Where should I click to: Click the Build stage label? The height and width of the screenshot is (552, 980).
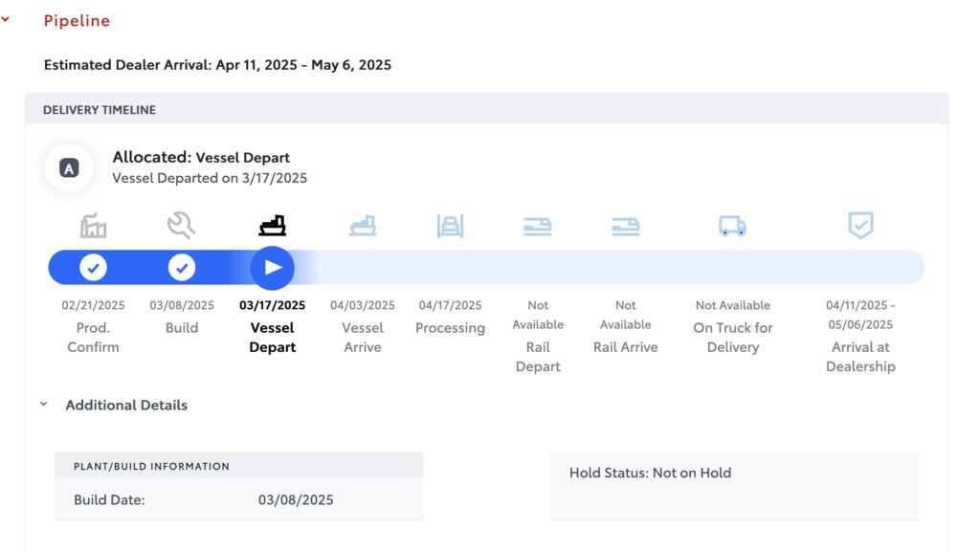pyautogui.click(x=181, y=328)
